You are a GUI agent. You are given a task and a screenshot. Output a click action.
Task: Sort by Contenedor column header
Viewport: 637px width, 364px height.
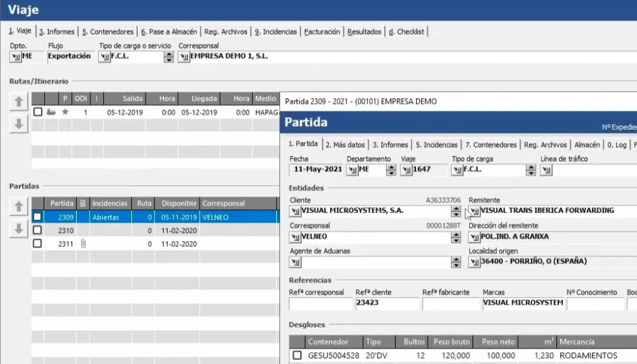coord(333,342)
